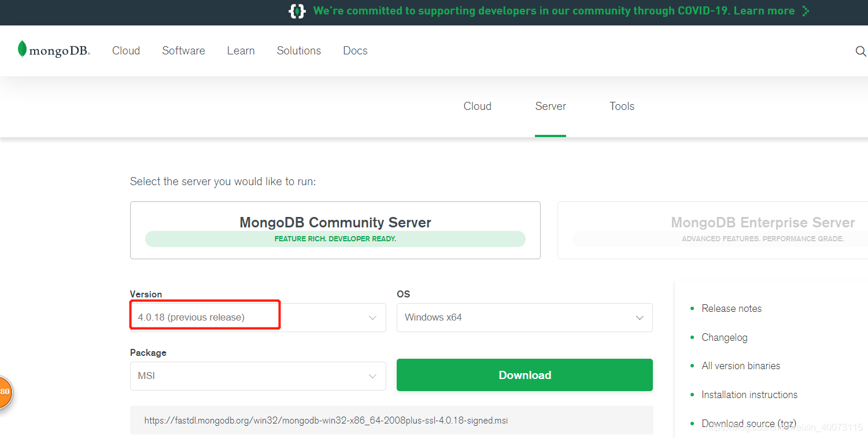Switch to the Cloud download tab
Viewport: 868px width, 438px height.
tap(478, 106)
